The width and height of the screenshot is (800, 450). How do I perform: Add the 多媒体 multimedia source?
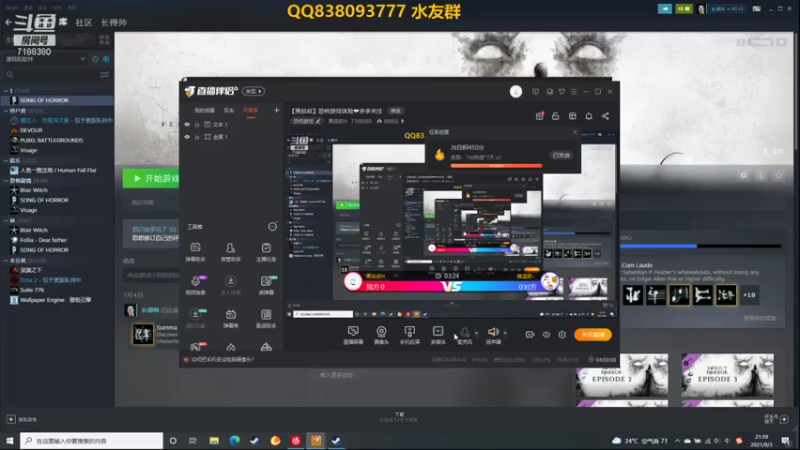438,335
